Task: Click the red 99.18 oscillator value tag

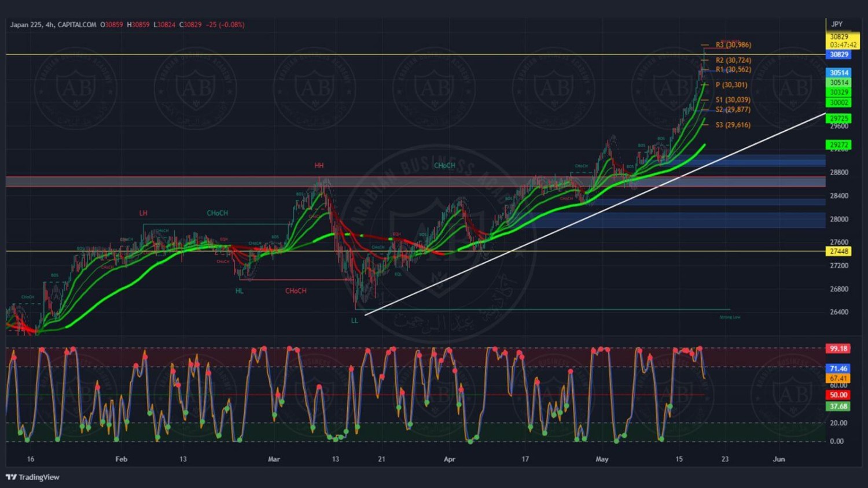Action: tap(838, 349)
